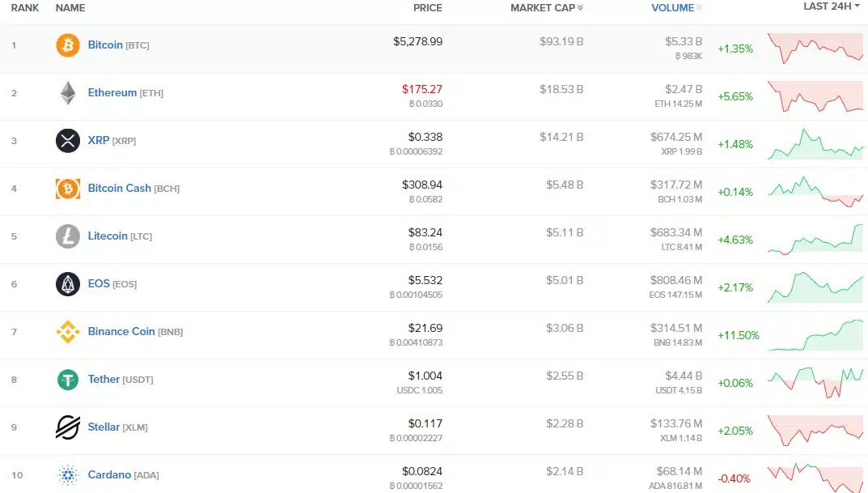The image size is (868, 493).
Task: Open the Stellar [XLM] coin link
Action: (117, 427)
